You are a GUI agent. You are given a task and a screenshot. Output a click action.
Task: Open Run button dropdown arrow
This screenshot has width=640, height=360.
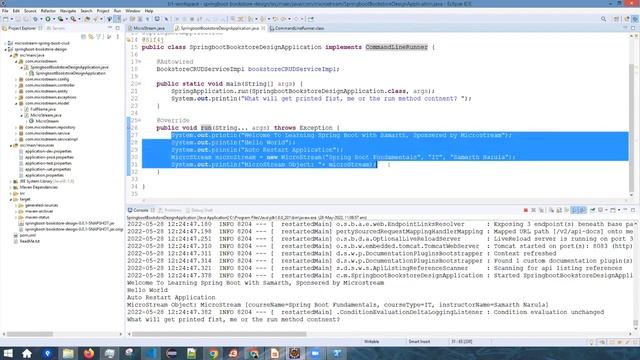(53, 19)
